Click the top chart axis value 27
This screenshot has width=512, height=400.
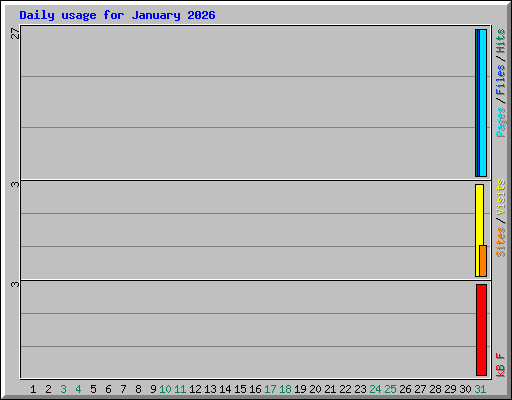tap(15, 33)
